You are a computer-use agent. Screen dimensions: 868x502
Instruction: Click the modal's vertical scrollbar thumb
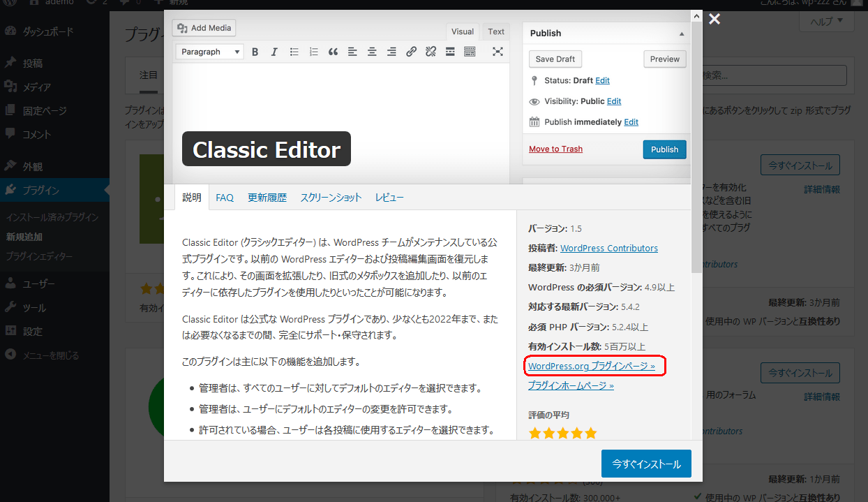click(697, 147)
